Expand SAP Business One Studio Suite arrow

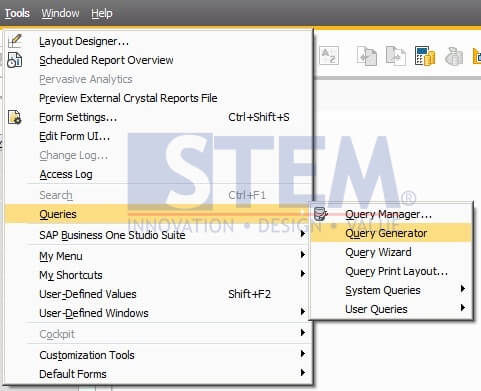tap(302, 234)
